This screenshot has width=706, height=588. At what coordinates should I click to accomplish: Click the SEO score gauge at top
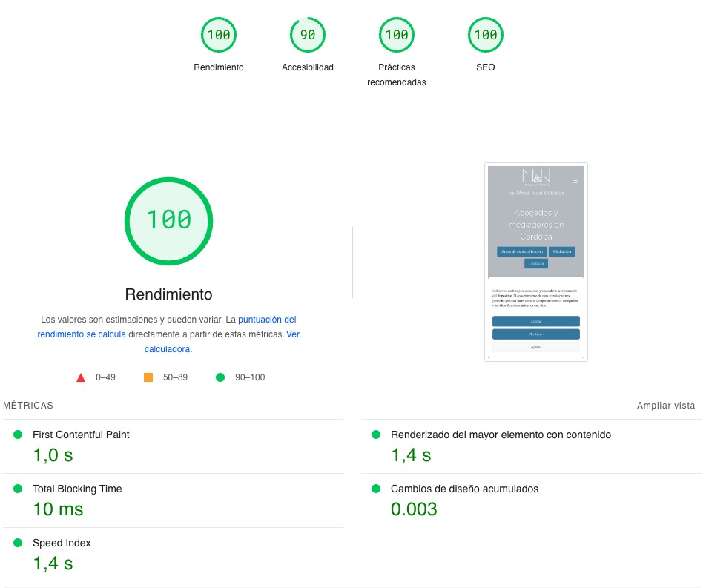click(x=485, y=34)
